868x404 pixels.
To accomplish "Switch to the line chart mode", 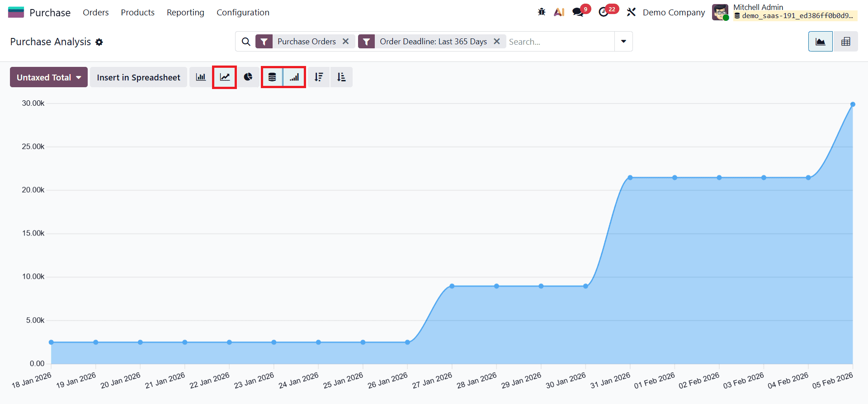I will point(225,77).
